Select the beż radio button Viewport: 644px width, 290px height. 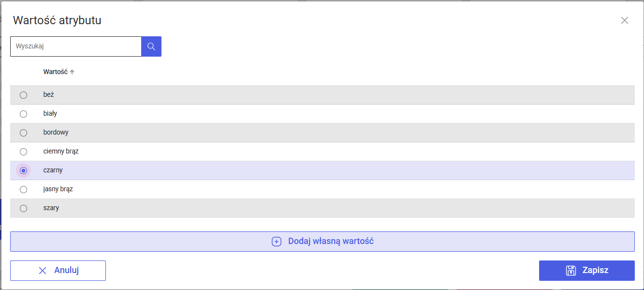click(23, 95)
